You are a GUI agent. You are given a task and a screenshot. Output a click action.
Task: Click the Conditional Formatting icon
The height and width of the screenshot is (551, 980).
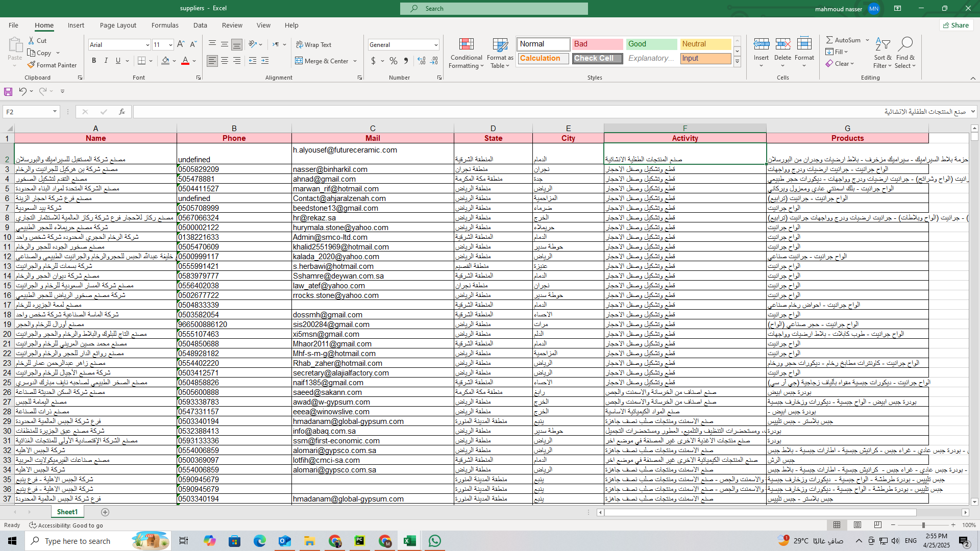(x=466, y=45)
